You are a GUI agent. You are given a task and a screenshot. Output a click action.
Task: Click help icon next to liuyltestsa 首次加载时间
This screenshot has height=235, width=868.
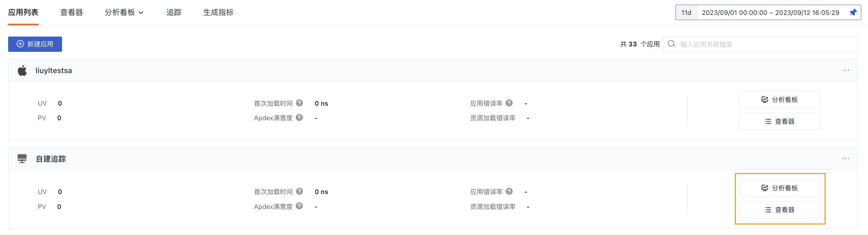click(x=299, y=103)
